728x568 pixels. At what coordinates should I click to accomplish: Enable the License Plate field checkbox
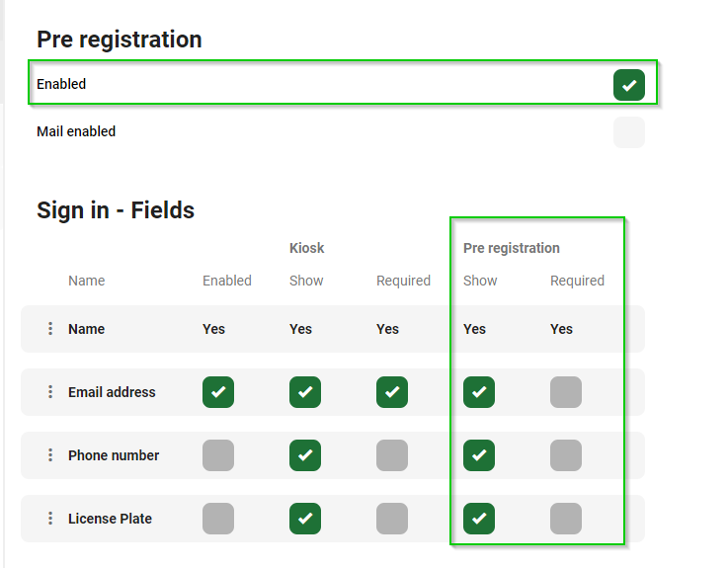click(x=218, y=519)
